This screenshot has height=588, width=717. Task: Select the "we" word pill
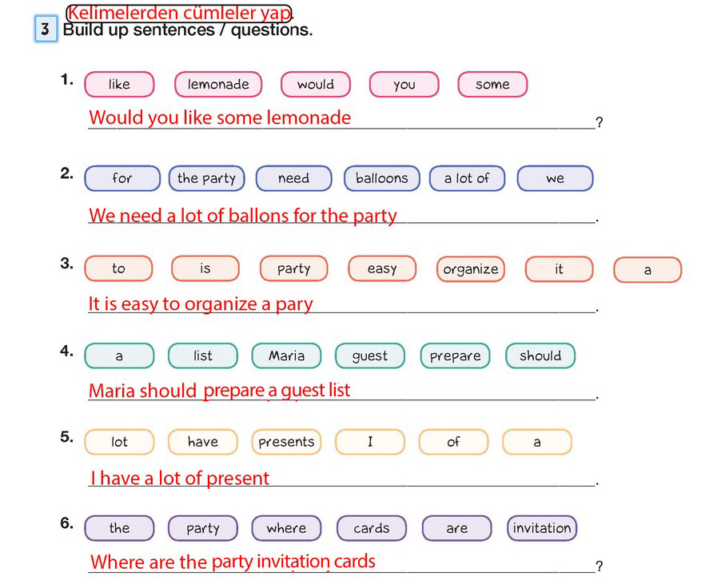pos(555,179)
